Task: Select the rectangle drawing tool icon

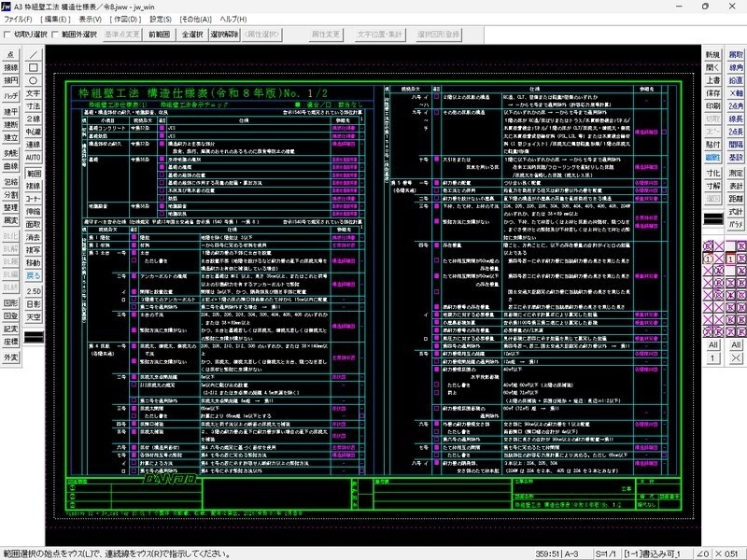Action: [34, 68]
